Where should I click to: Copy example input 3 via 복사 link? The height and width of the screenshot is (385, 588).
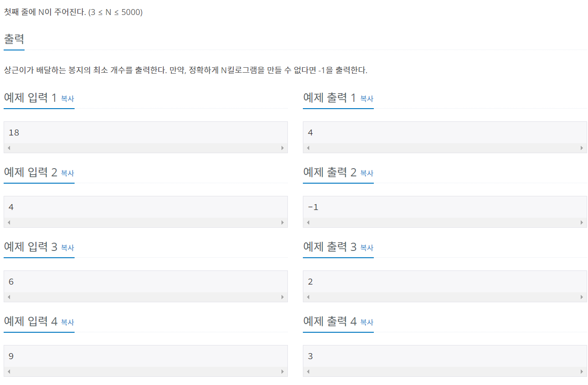[x=67, y=248]
